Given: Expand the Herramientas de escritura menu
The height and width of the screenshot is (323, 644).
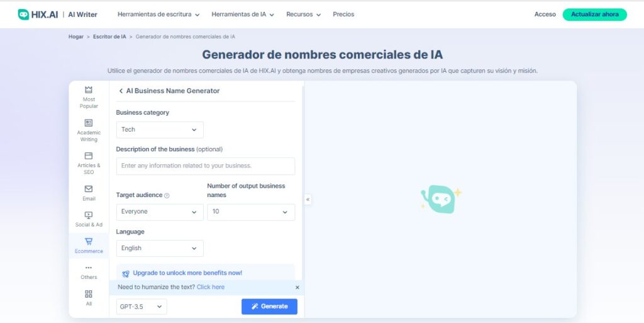Looking at the screenshot, I should click(158, 14).
